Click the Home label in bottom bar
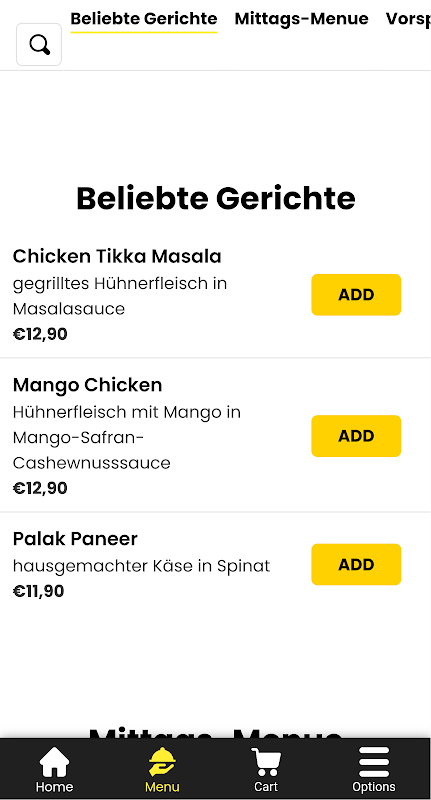This screenshot has width=431, height=800. coord(54,786)
